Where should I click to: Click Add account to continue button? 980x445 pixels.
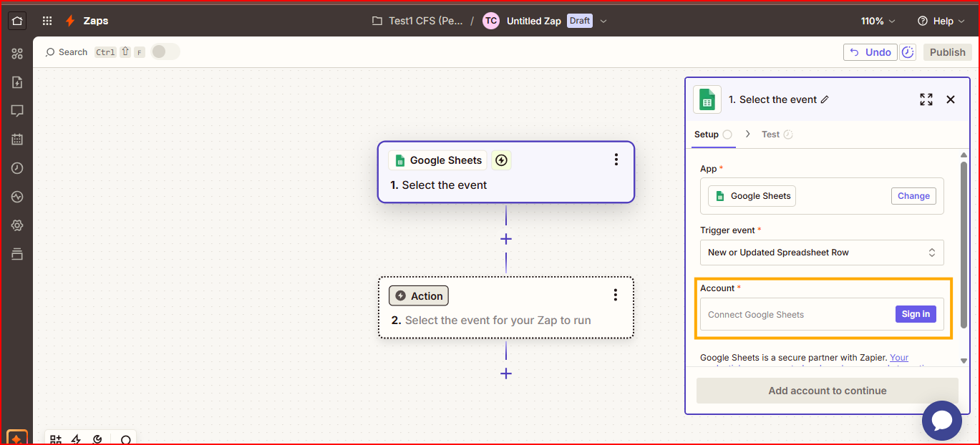click(827, 391)
